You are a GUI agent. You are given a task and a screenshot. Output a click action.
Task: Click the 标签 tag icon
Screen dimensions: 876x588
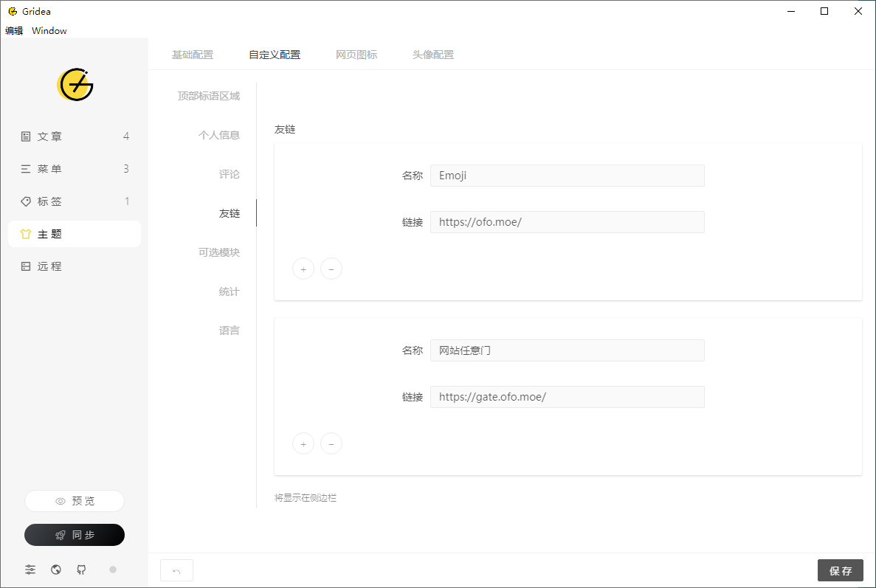[x=26, y=201]
